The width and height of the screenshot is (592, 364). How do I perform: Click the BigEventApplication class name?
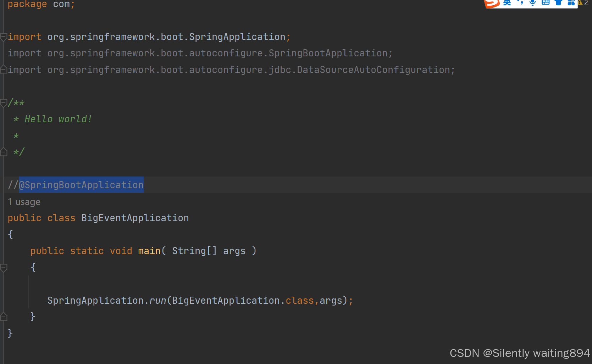(x=135, y=218)
